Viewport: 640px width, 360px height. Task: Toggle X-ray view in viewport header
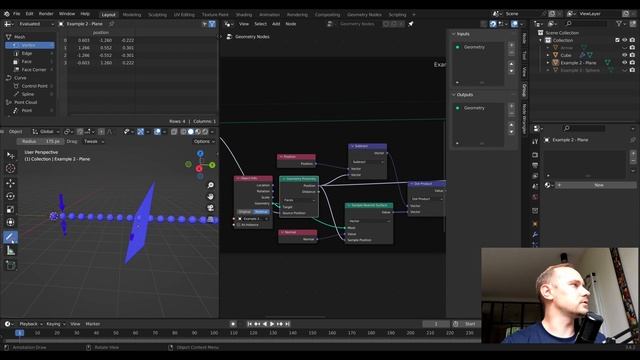[174, 132]
